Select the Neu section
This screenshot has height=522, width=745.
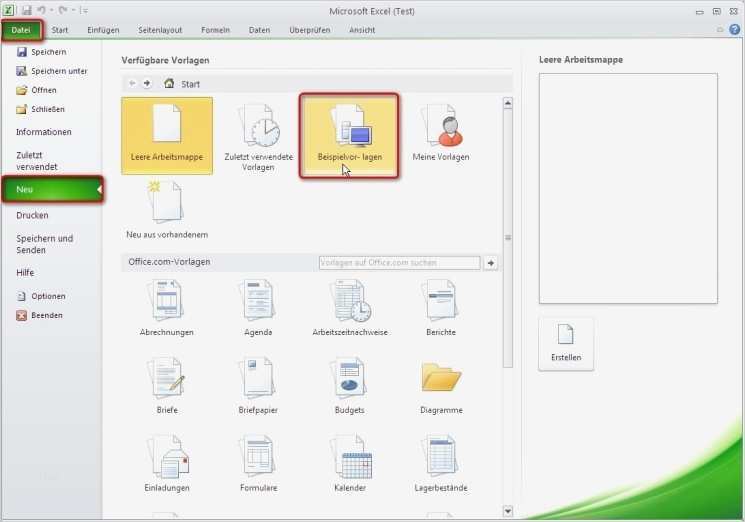(52, 189)
